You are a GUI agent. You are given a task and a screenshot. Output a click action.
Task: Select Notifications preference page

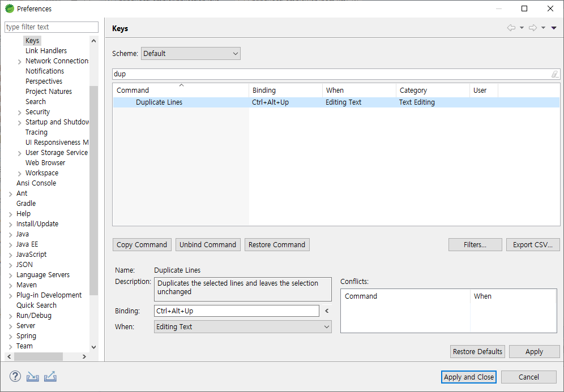click(x=45, y=71)
